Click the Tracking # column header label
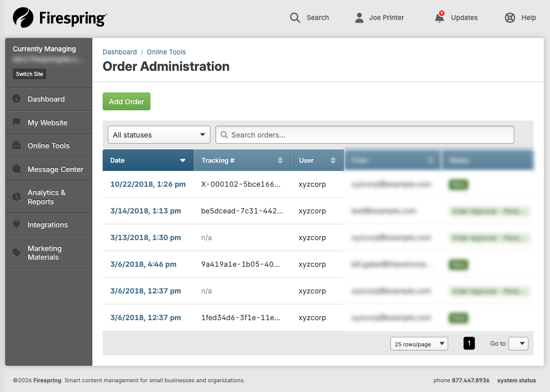 point(218,161)
